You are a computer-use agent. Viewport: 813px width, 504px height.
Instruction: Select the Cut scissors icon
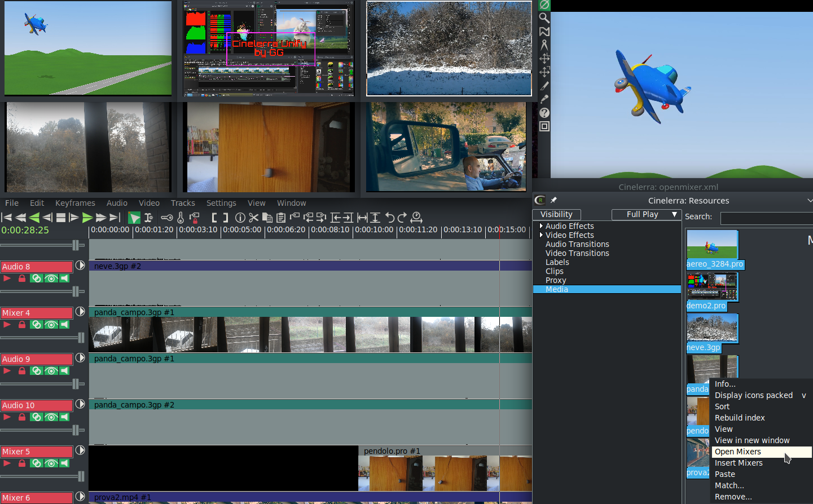(253, 217)
